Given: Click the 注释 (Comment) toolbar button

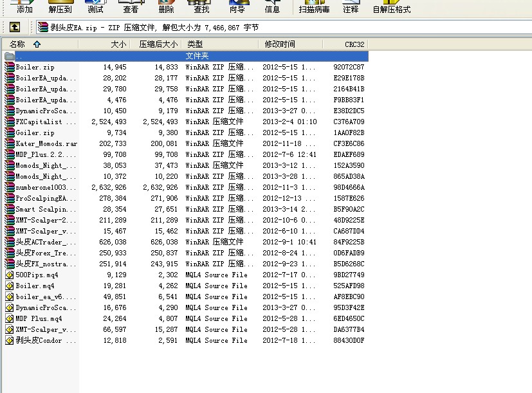Looking at the screenshot, I should (x=351, y=8).
